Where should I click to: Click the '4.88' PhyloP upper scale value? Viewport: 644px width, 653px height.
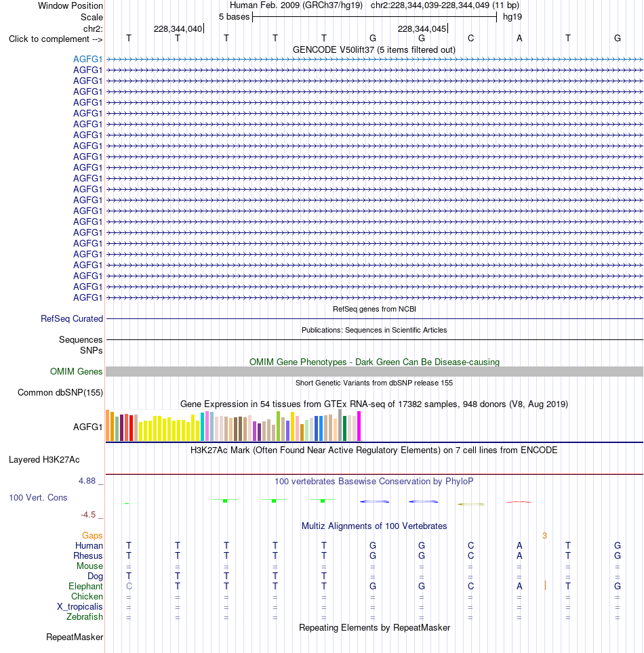(87, 481)
